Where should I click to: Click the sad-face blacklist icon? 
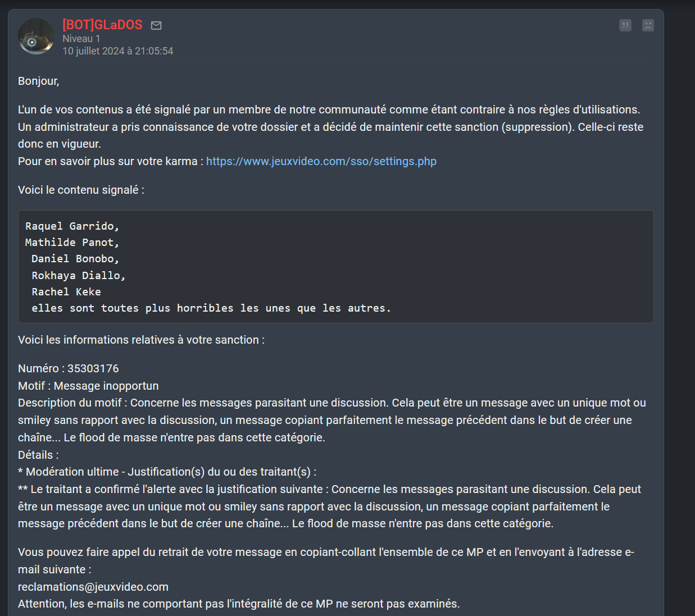point(648,25)
